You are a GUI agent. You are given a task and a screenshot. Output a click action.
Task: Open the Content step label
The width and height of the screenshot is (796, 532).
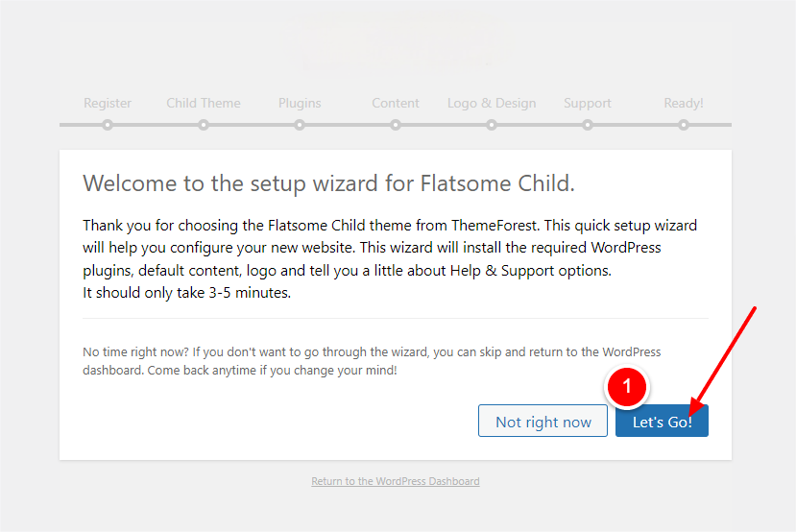(x=396, y=103)
